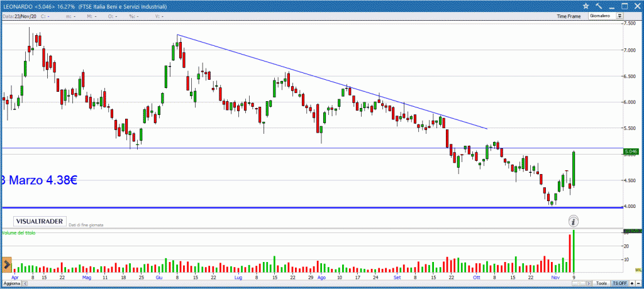Click 'Volume del titolo' indicator label
The width and height of the screenshot is (644, 289).
click(x=19, y=232)
